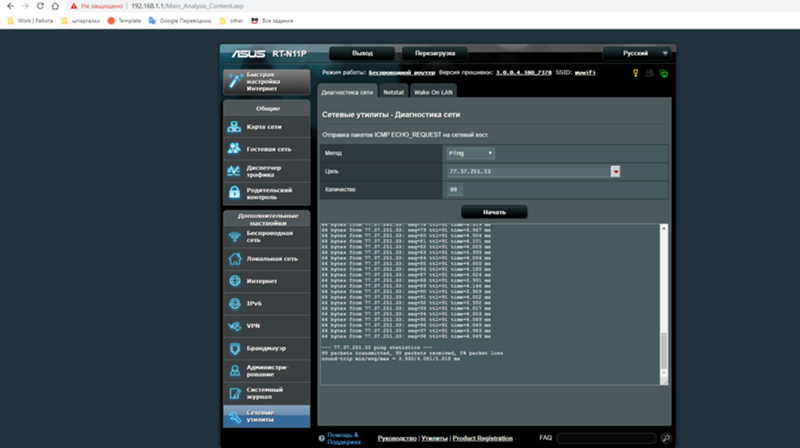This screenshot has height=448, width=800.
Task: Open Network Tools (Сетевые утилиты) icon
Action: click(x=235, y=416)
